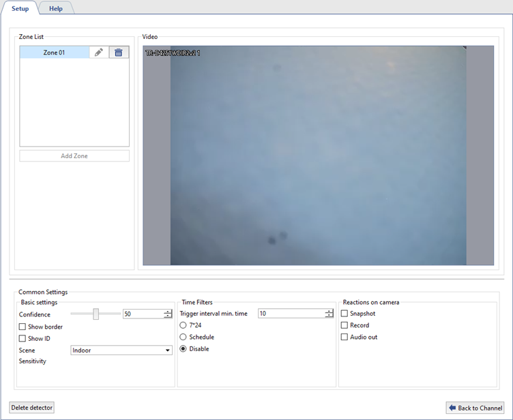Click the Confidence slider handle
The image size is (513, 420).
tap(96, 314)
